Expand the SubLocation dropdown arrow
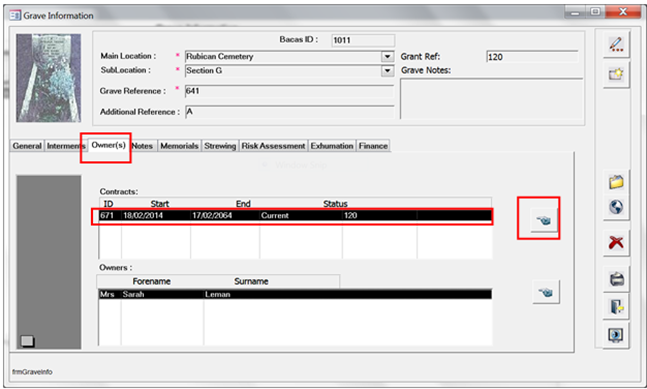647x389 pixels. pyautogui.click(x=387, y=71)
